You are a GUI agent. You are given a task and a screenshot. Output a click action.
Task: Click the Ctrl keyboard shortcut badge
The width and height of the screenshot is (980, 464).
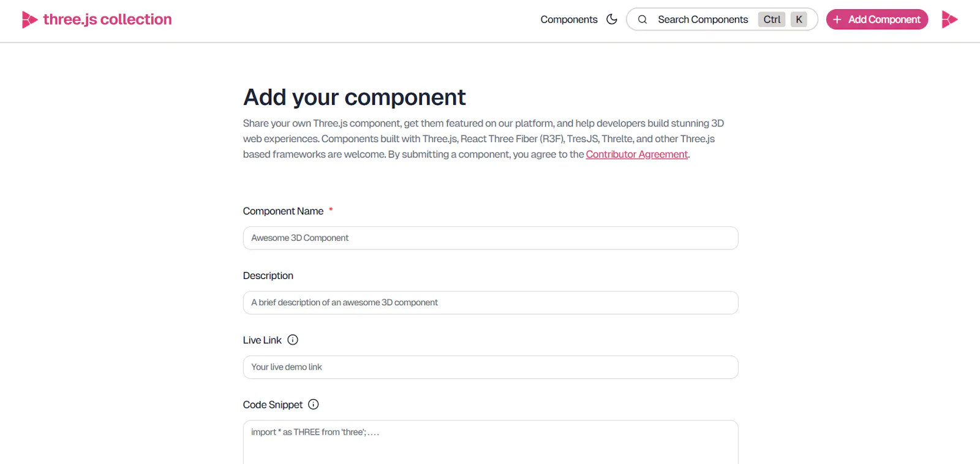(772, 20)
